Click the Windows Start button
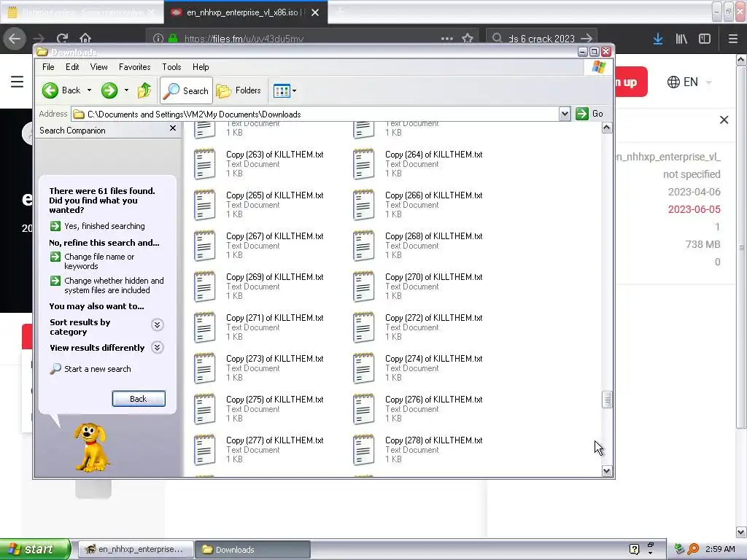The width and height of the screenshot is (747, 560). (35, 549)
